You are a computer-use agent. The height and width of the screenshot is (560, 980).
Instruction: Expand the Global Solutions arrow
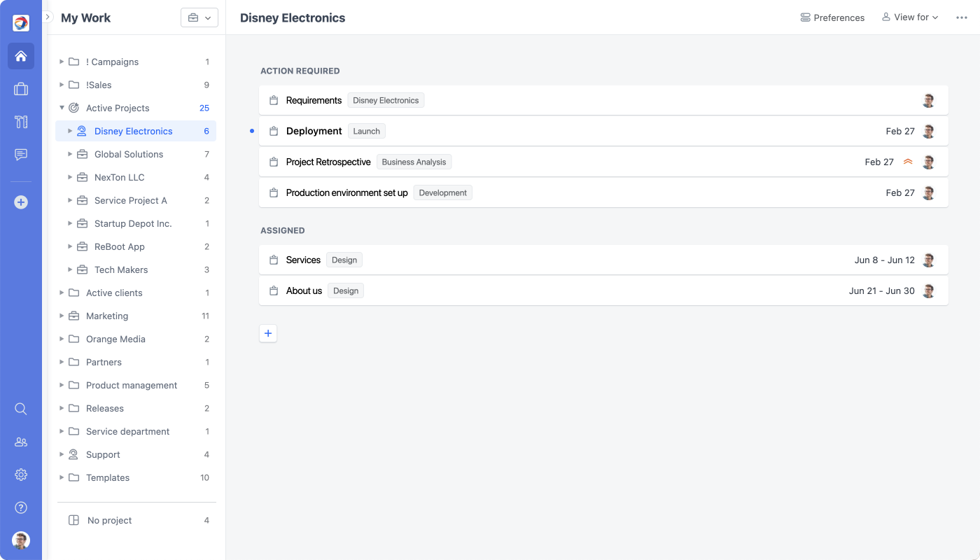click(70, 154)
